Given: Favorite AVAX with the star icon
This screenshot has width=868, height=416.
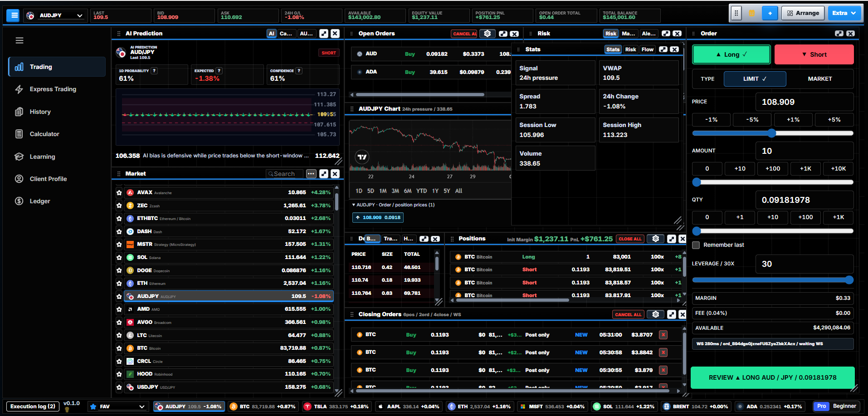Looking at the screenshot, I should pos(119,192).
